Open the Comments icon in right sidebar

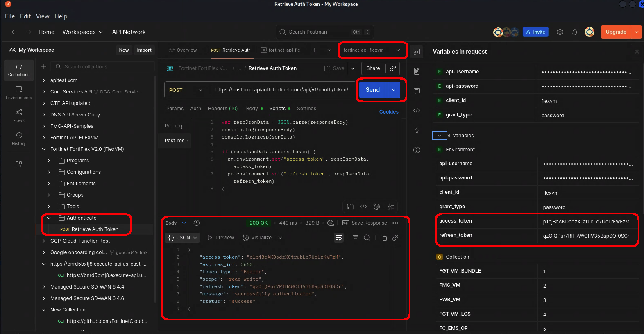(417, 91)
